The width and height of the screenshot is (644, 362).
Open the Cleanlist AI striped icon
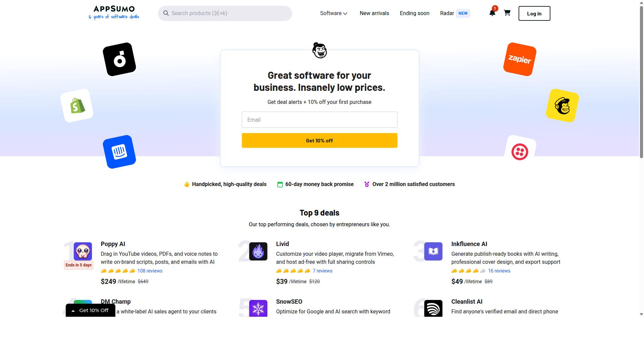[x=433, y=308]
